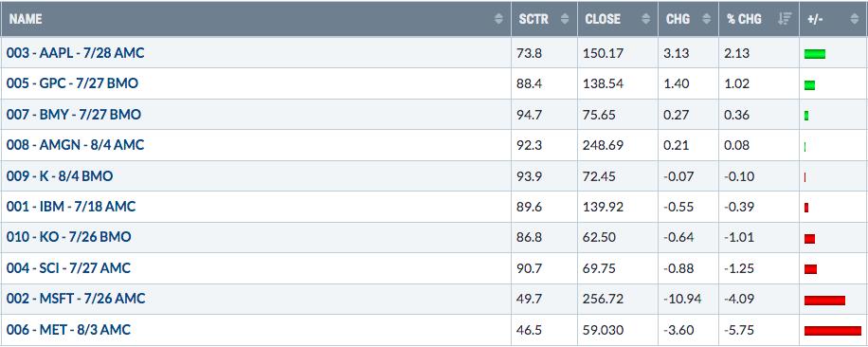Screen dimensions: 868x347
Task: Open 004 - SCI - 7/27 AMC symbol
Action: click(68, 268)
